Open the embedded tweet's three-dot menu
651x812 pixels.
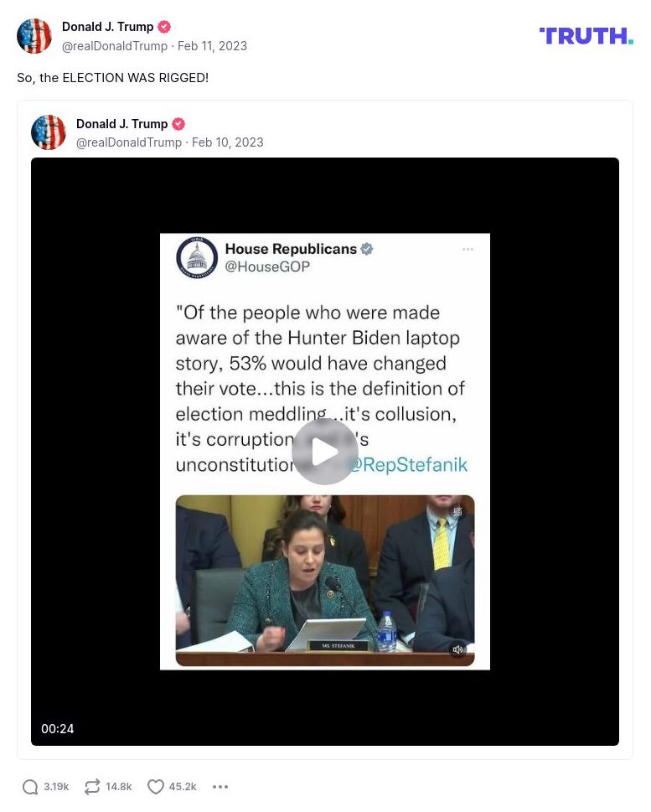(x=468, y=249)
